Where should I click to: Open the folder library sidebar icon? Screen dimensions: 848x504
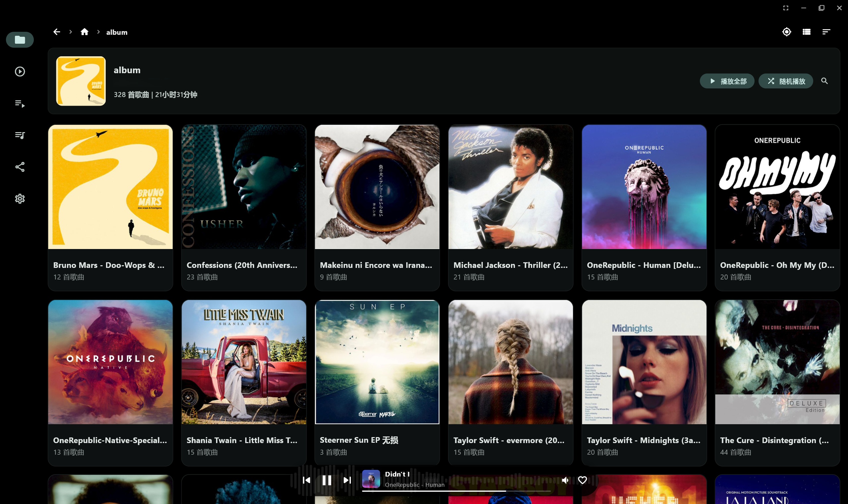point(20,40)
